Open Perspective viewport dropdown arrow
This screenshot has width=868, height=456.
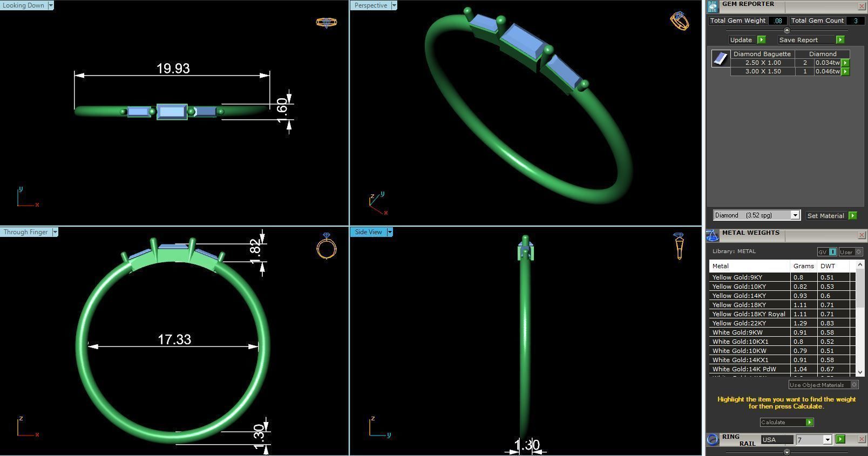click(394, 5)
